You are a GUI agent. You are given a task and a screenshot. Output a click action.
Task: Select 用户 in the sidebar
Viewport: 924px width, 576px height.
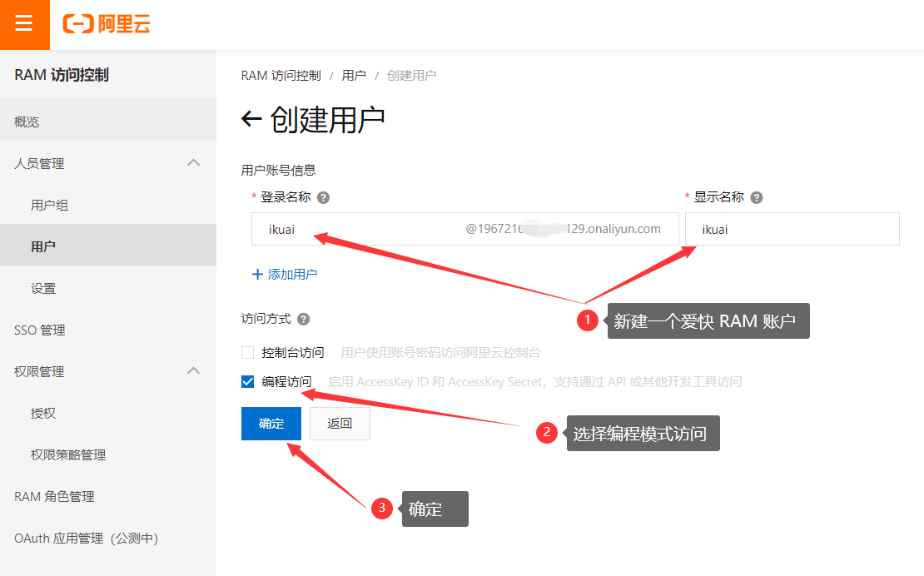click(108, 246)
